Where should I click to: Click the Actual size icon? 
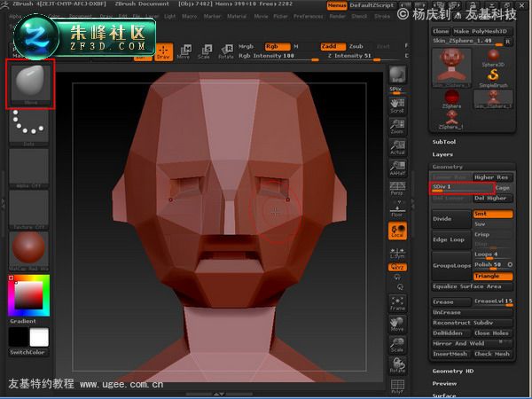(x=397, y=147)
